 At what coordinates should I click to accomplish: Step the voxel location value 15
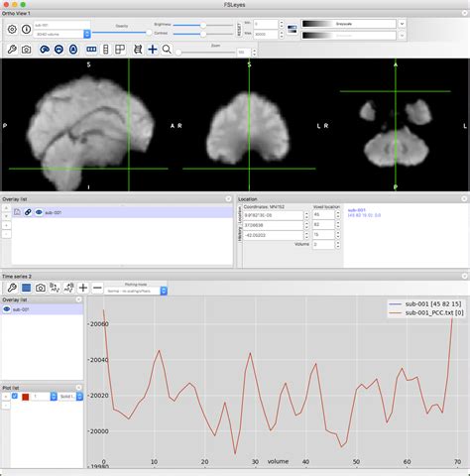click(x=338, y=235)
